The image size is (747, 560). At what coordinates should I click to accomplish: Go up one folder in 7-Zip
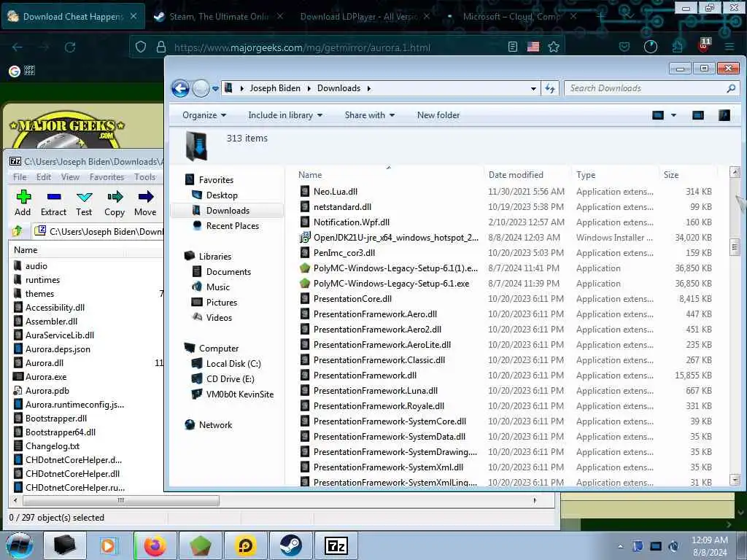(x=18, y=231)
